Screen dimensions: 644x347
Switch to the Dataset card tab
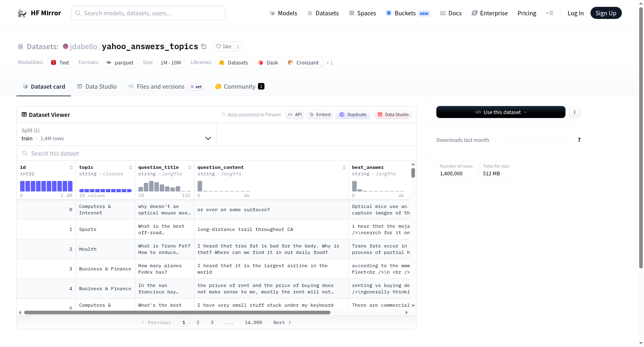[x=44, y=86]
